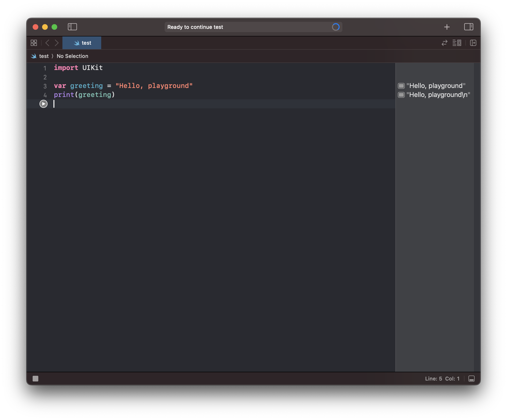
Task: Add a new editor pane
Action: [473, 43]
